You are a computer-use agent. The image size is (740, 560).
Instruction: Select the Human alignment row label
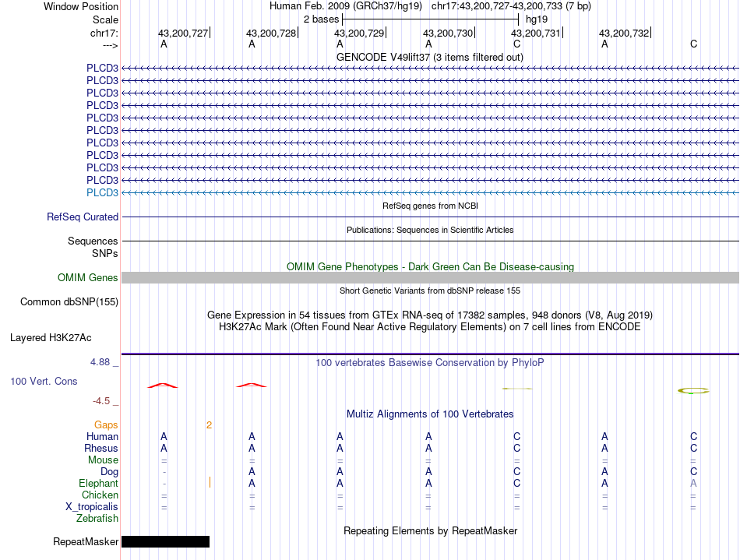tap(102, 436)
